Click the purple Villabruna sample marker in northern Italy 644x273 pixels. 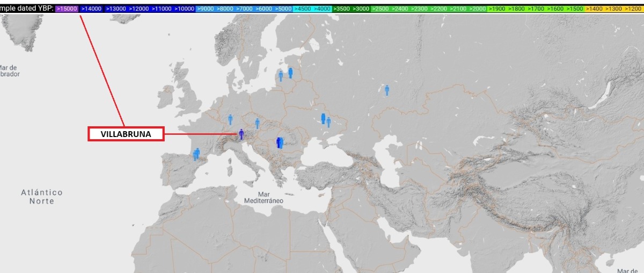241,134
